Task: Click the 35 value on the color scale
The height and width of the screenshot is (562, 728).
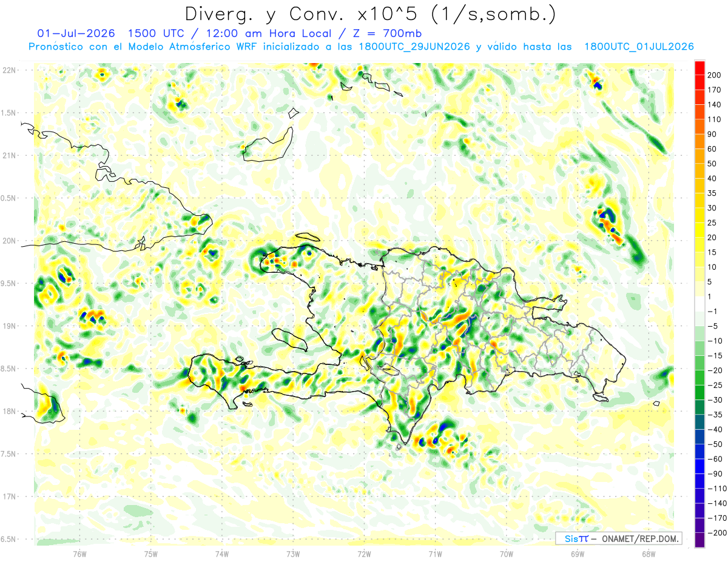Action: (713, 193)
